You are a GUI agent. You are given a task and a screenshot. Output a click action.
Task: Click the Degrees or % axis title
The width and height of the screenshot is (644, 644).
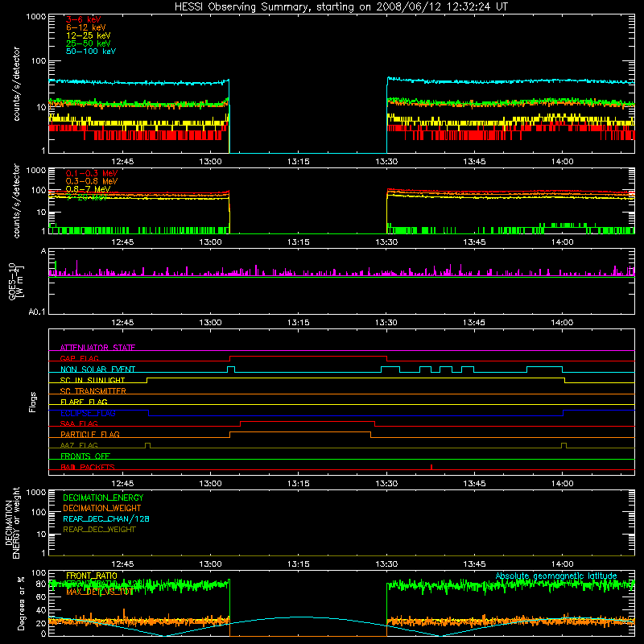pyautogui.click(x=21, y=603)
